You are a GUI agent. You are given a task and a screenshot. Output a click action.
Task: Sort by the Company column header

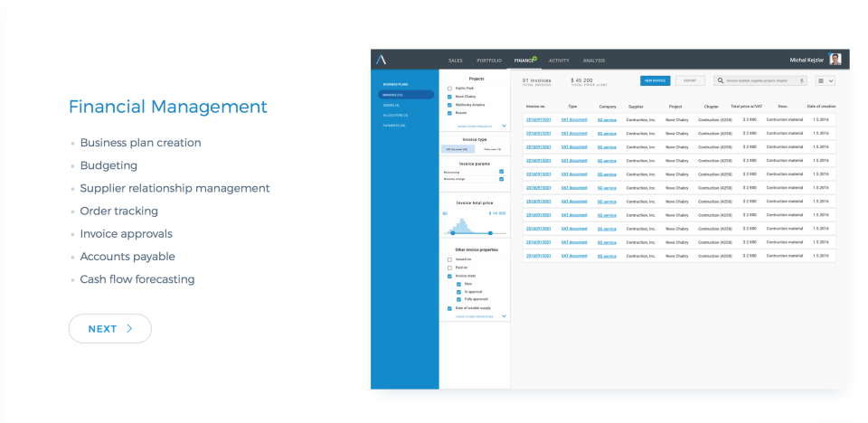pyautogui.click(x=608, y=107)
